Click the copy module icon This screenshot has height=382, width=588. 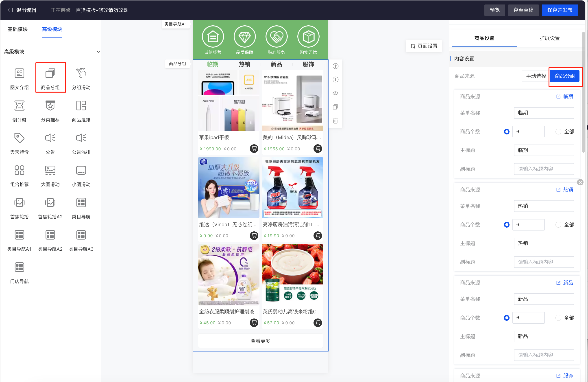[335, 107]
